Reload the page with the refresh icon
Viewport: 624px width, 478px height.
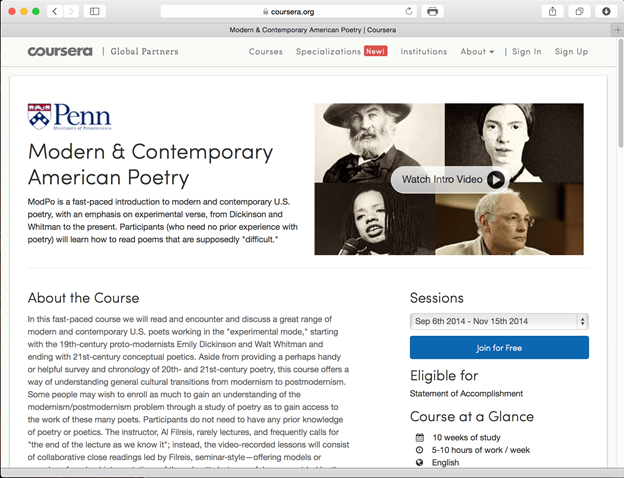point(409,11)
